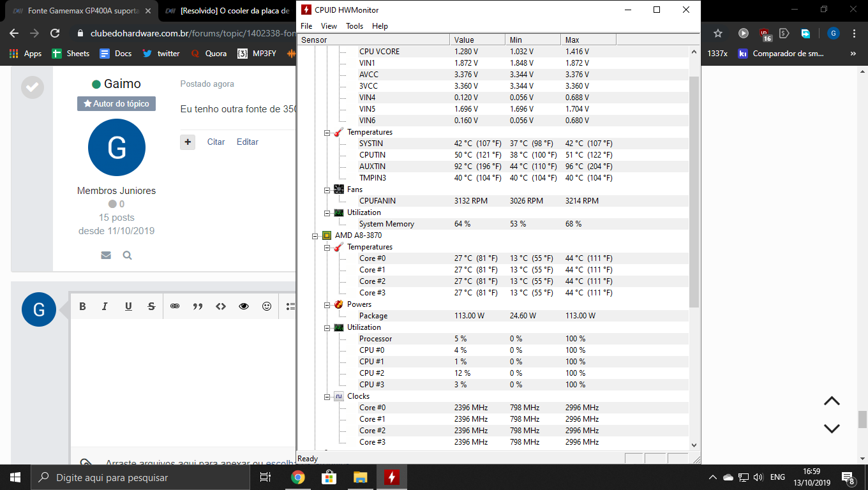Click the flame icon next to Powers

point(339,304)
